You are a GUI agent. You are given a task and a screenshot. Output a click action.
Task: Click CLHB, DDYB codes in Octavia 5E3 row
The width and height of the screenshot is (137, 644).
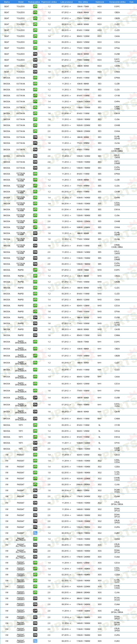tap(117, 137)
